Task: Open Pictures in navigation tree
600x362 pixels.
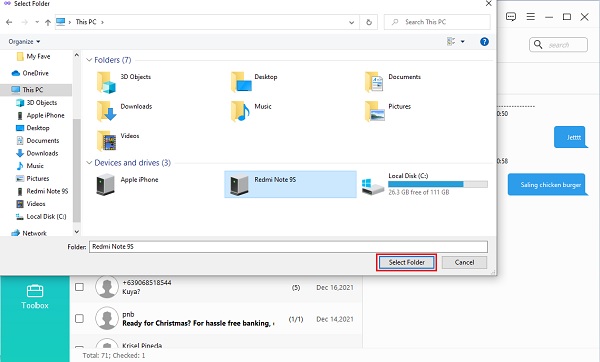Action: (33, 178)
